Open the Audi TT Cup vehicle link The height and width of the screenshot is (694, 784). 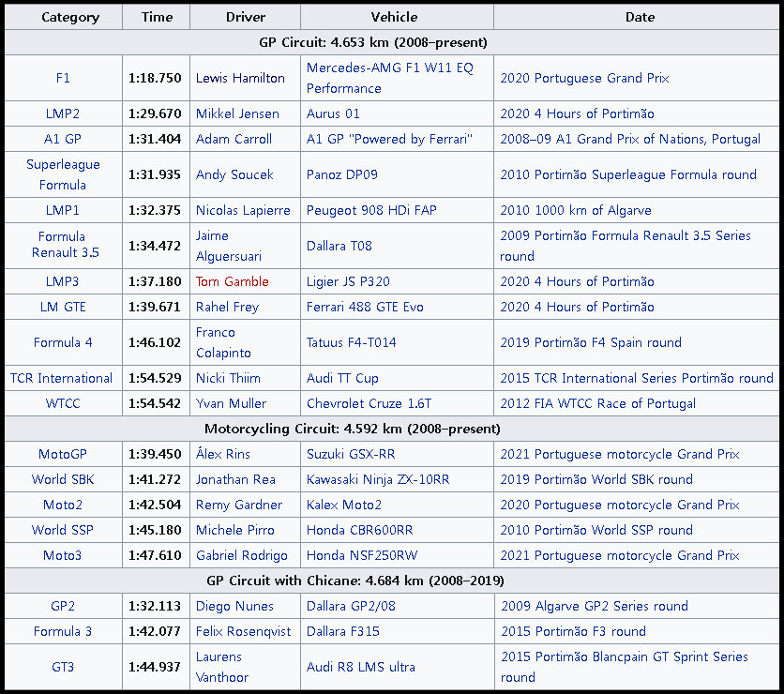pos(342,378)
